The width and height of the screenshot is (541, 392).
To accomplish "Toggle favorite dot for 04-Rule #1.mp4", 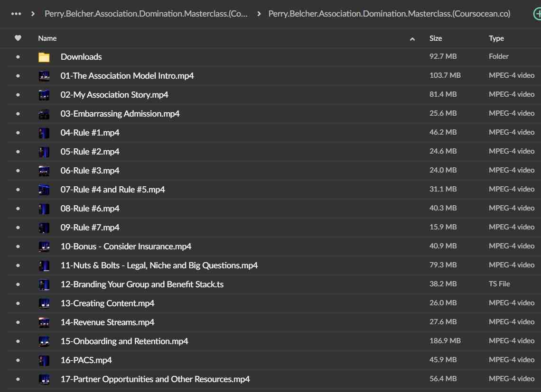I will pos(18,133).
